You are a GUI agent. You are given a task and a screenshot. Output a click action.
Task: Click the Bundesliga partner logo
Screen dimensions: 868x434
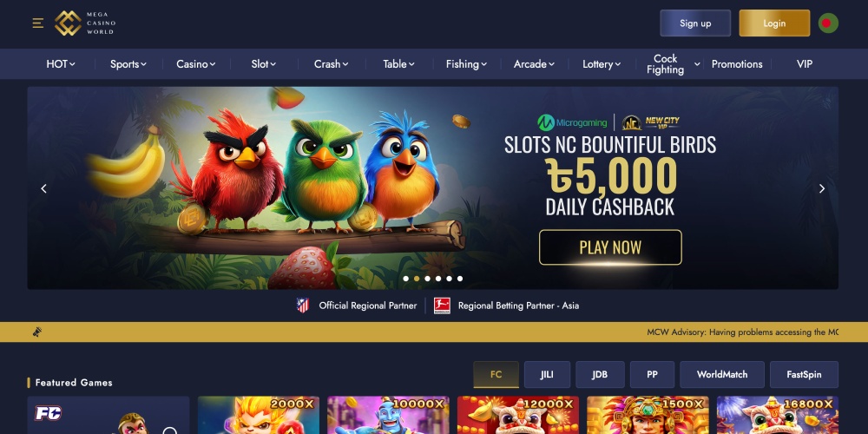pyautogui.click(x=442, y=306)
